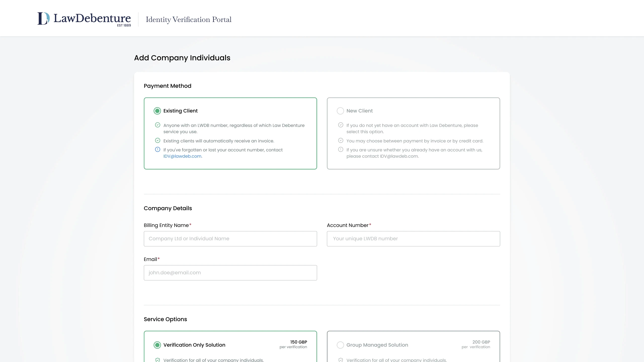Click shield icon under Verification Only Solution
The image size is (644, 362).
tap(157, 360)
